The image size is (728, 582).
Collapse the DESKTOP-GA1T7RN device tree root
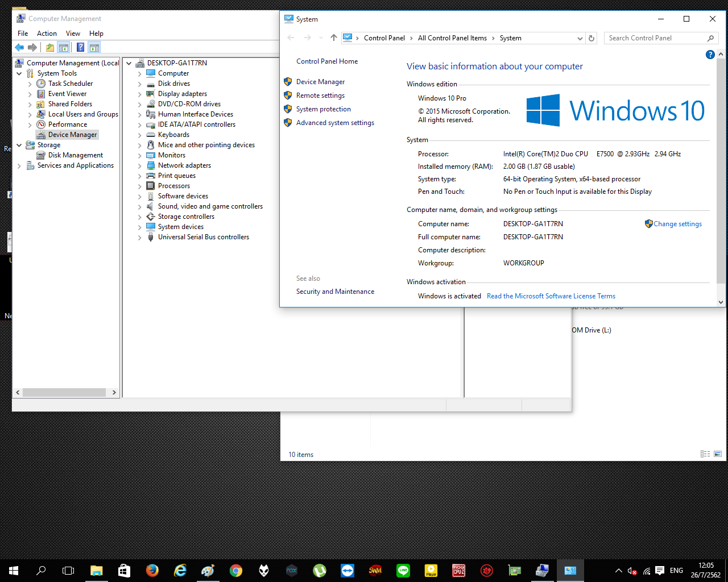(x=129, y=63)
